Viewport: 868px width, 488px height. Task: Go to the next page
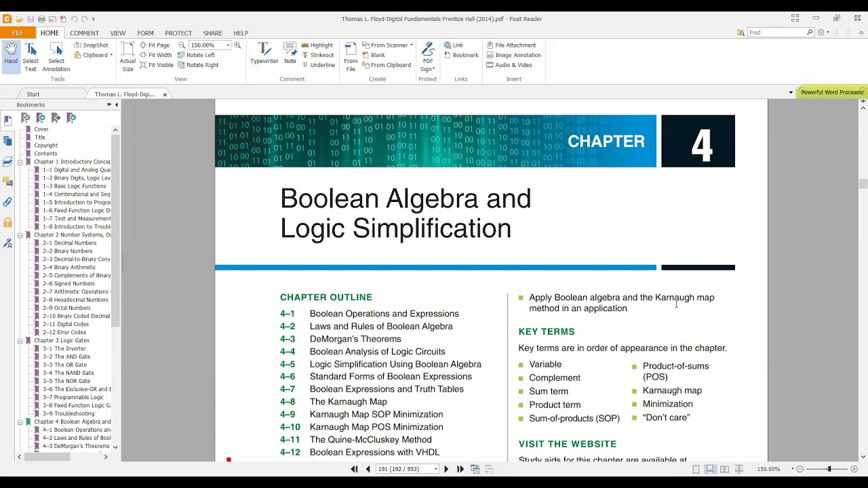[446, 469]
